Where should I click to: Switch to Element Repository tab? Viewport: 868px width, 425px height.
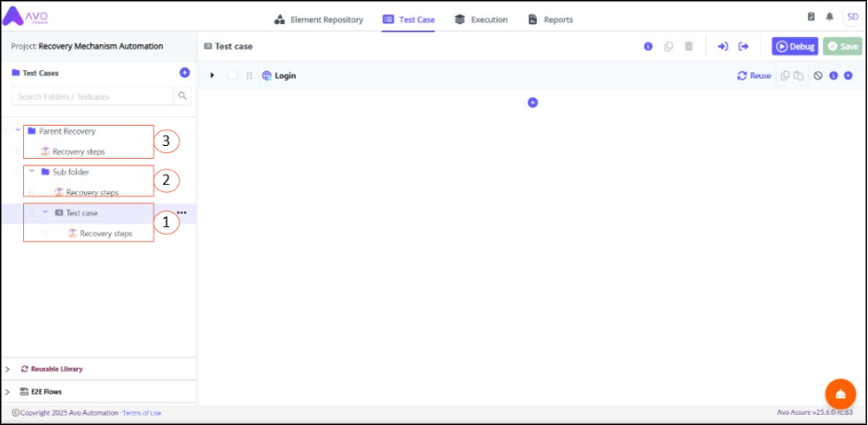tap(319, 19)
